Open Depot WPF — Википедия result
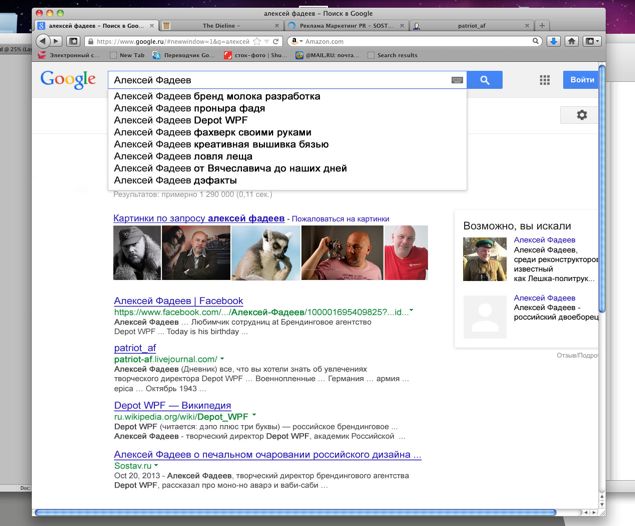Image resolution: width=635 pixels, height=526 pixels. coord(173,405)
